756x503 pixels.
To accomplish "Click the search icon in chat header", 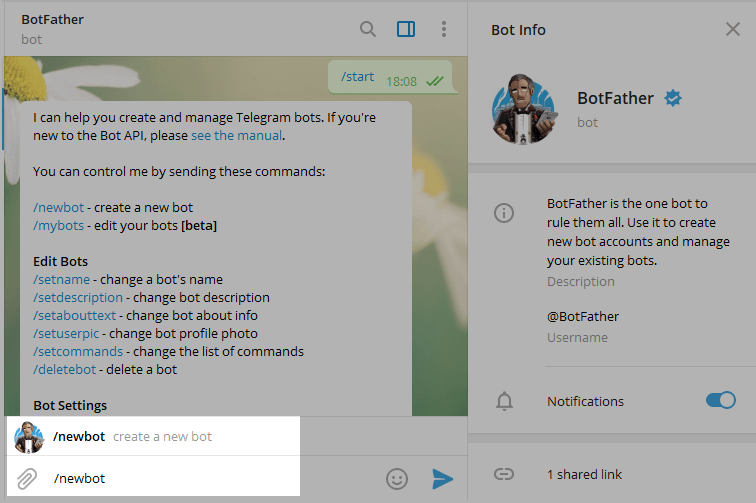I will click(368, 29).
